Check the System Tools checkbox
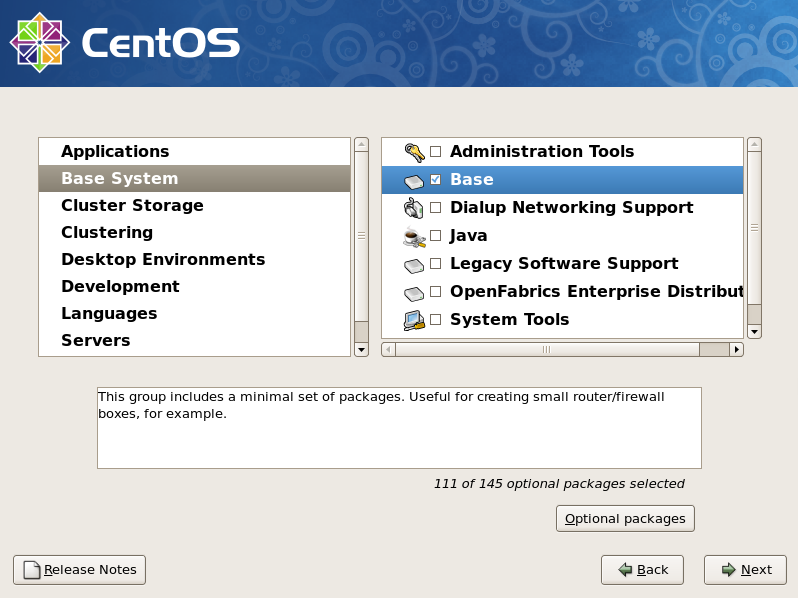Image resolution: width=798 pixels, height=598 pixels. (x=435, y=319)
